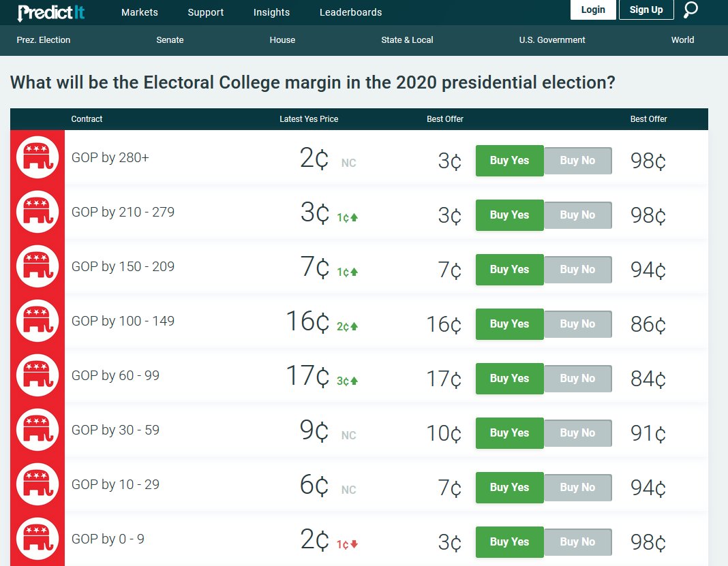
Task: Buy No on GOP by 0 - 9
Action: tap(577, 542)
